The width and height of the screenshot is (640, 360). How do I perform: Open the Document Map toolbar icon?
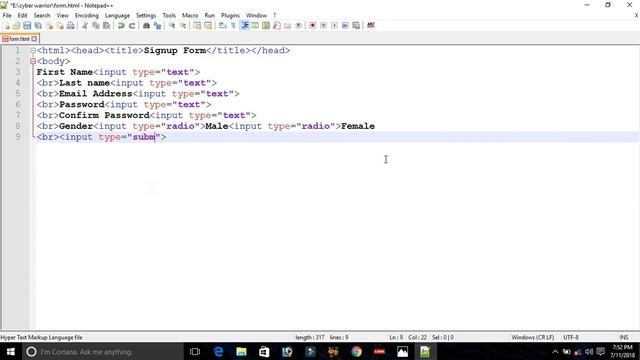pyautogui.click(x=266, y=25)
